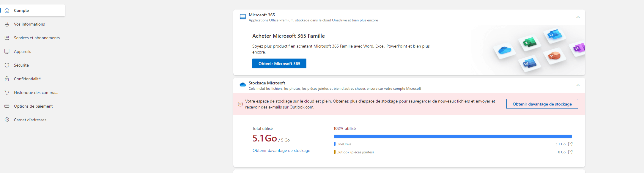644x173 pixels.
Task: Click the red error icon in storage alert
Action: click(240, 104)
